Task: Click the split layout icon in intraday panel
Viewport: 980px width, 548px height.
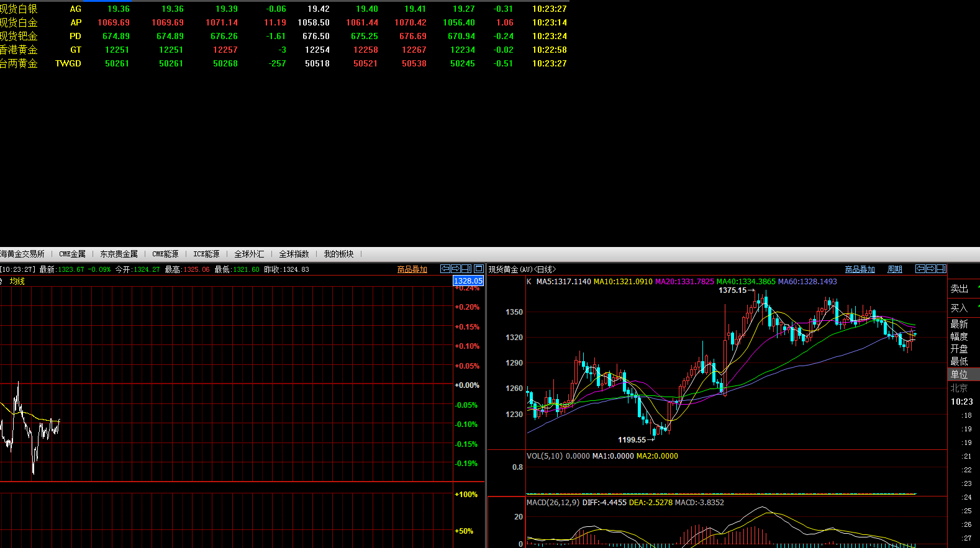Action: pyautogui.click(x=466, y=269)
